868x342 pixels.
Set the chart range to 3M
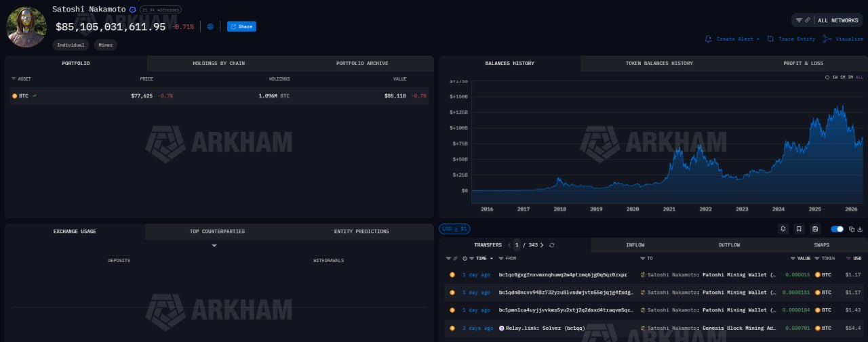click(851, 77)
